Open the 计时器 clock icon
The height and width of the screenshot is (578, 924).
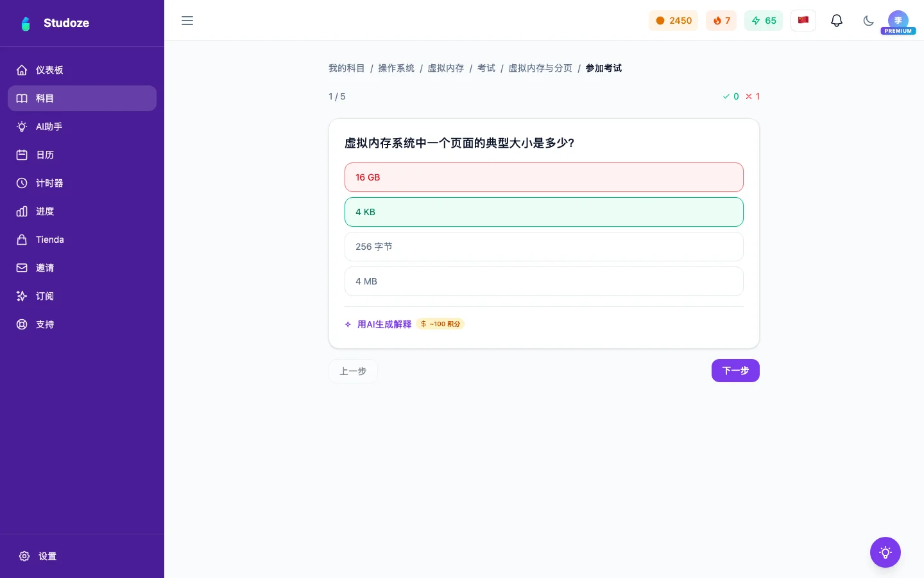pyautogui.click(x=22, y=183)
